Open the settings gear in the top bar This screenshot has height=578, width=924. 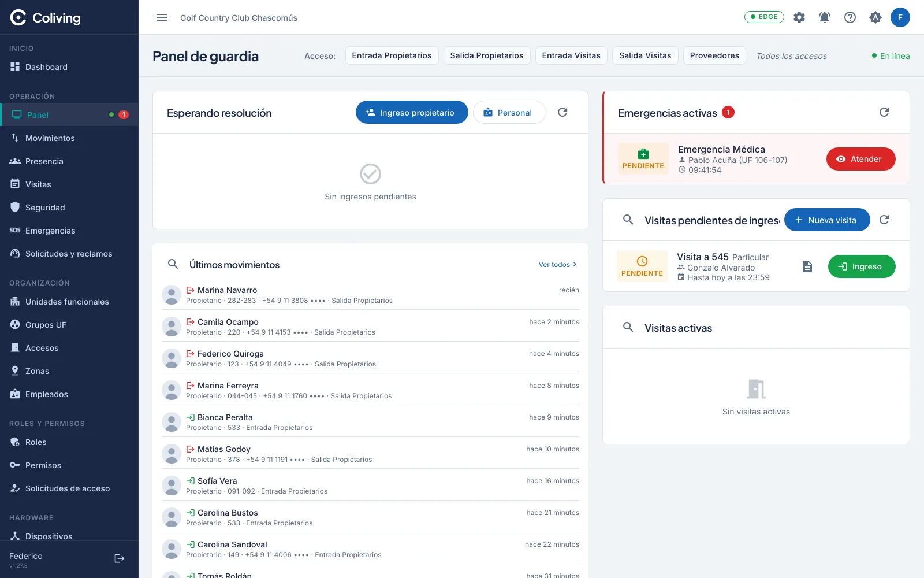coord(799,17)
